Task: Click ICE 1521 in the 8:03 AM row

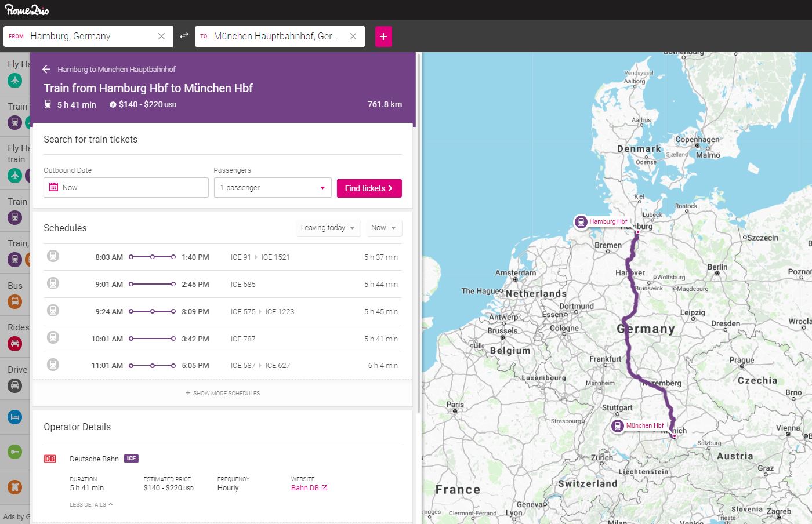Action: 275,257
